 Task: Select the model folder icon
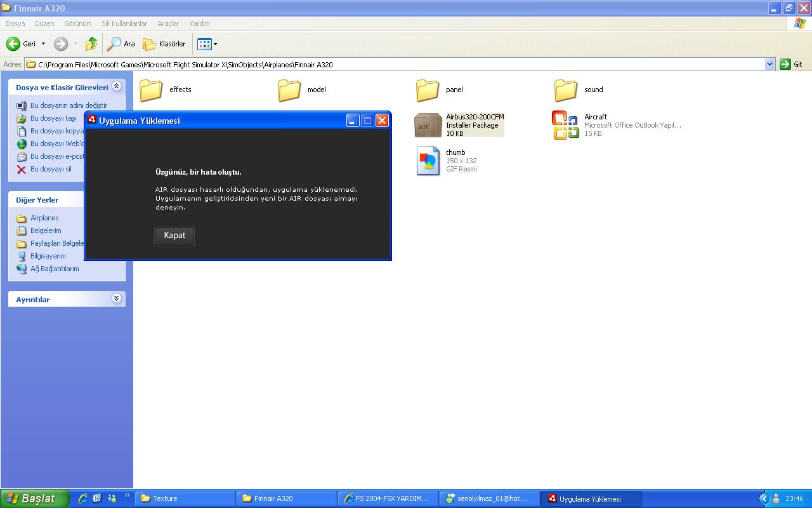tap(289, 90)
